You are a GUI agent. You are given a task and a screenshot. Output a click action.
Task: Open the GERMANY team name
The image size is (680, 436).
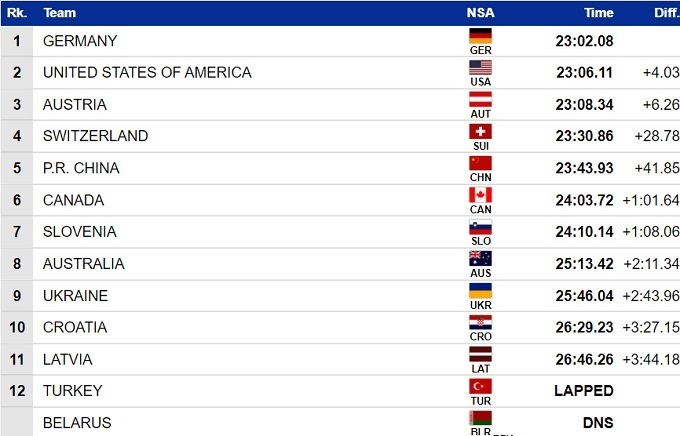80,41
